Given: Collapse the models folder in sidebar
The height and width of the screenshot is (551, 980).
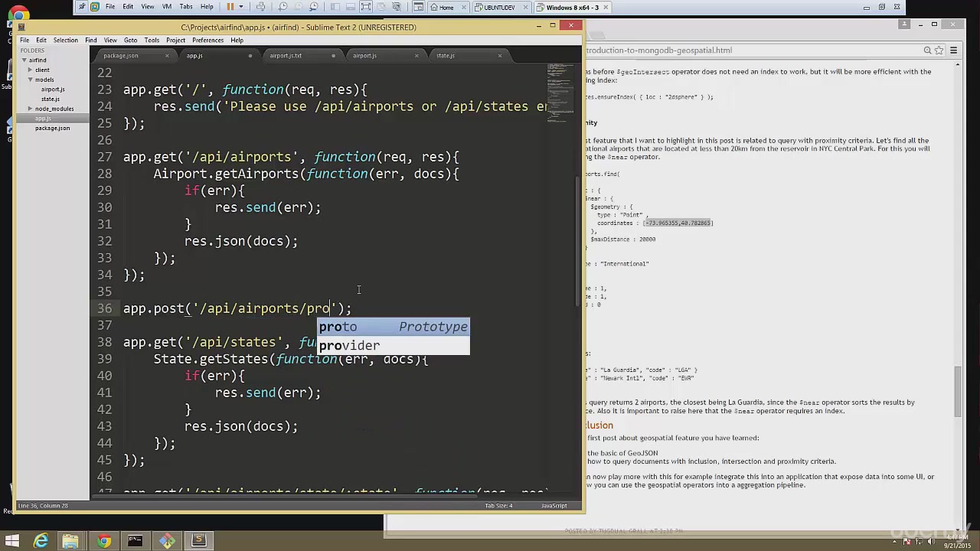Looking at the screenshot, I should 30,80.
